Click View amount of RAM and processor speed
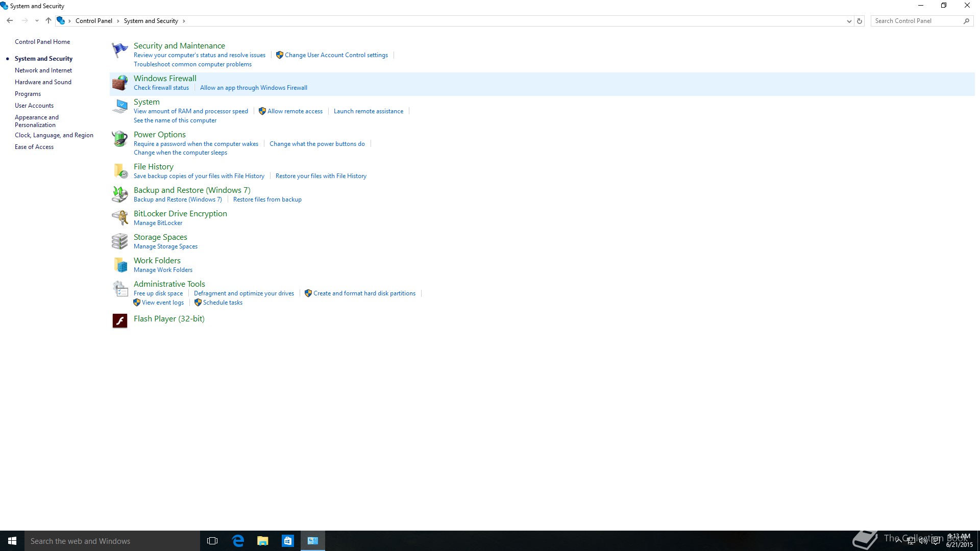The width and height of the screenshot is (980, 551). [191, 111]
